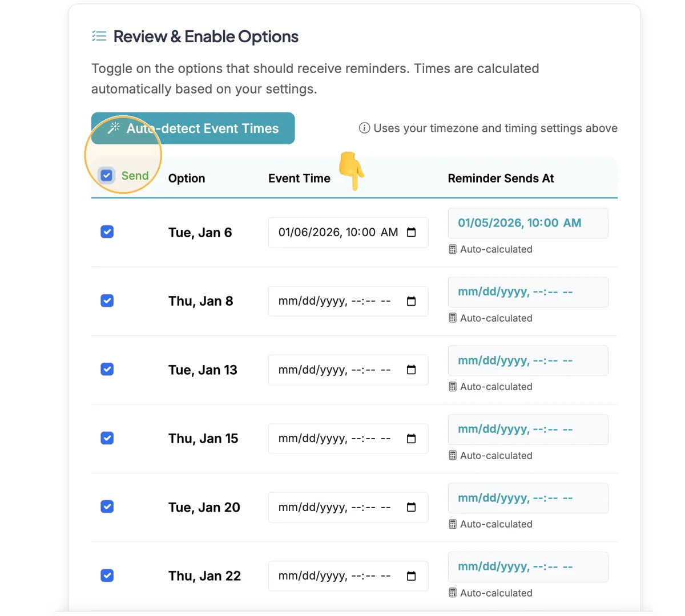
Task: Click the Reminder Sends At column header
Action: coord(501,179)
